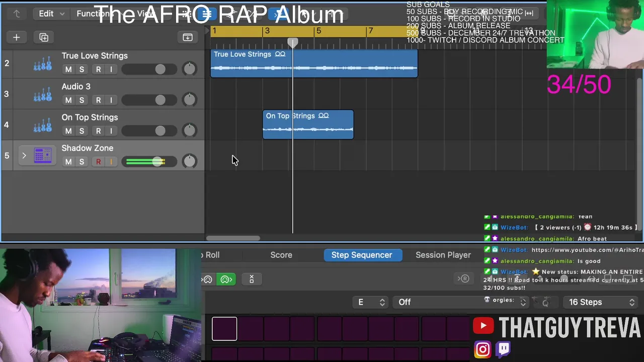Click the circled R icon in Step Sequencer toolbar
This screenshot has height=362, width=644.
[463, 279]
